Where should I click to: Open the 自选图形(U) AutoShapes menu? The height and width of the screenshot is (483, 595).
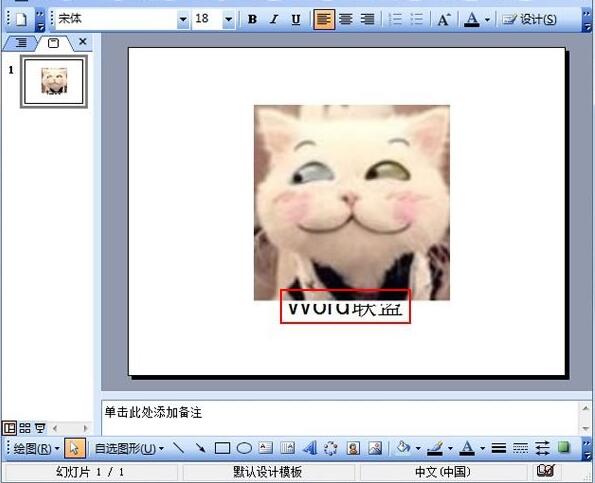click(129, 449)
